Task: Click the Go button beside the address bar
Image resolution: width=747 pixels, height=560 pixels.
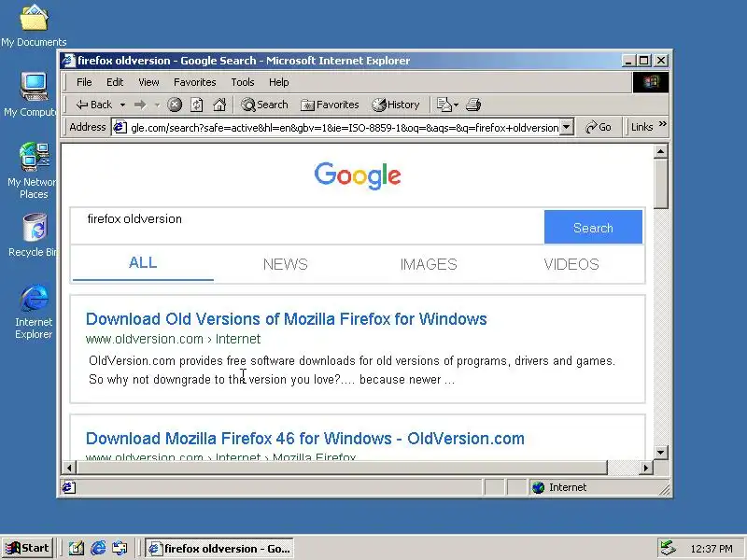Action: pos(599,127)
